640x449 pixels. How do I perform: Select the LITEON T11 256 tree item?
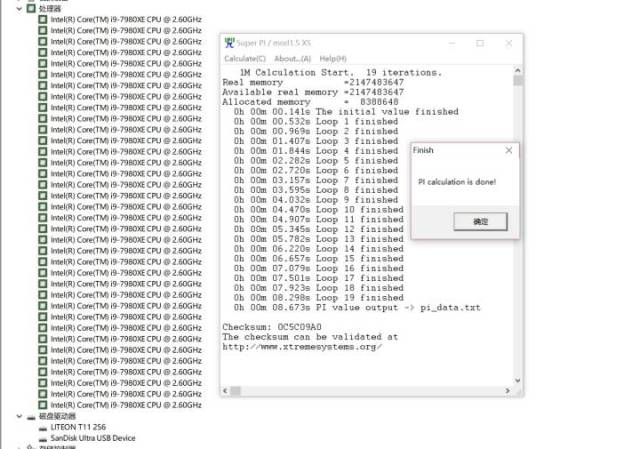(x=78, y=427)
